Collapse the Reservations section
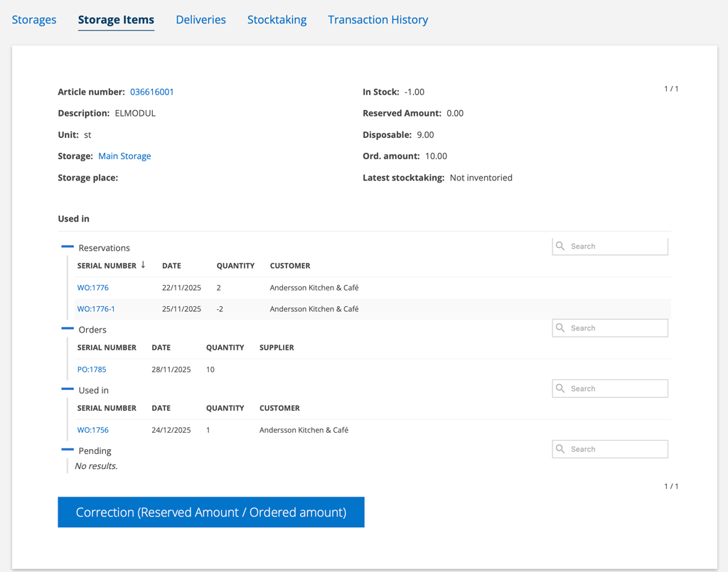Image resolution: width=728 pixels, height=572 pixels. (68, 247)
